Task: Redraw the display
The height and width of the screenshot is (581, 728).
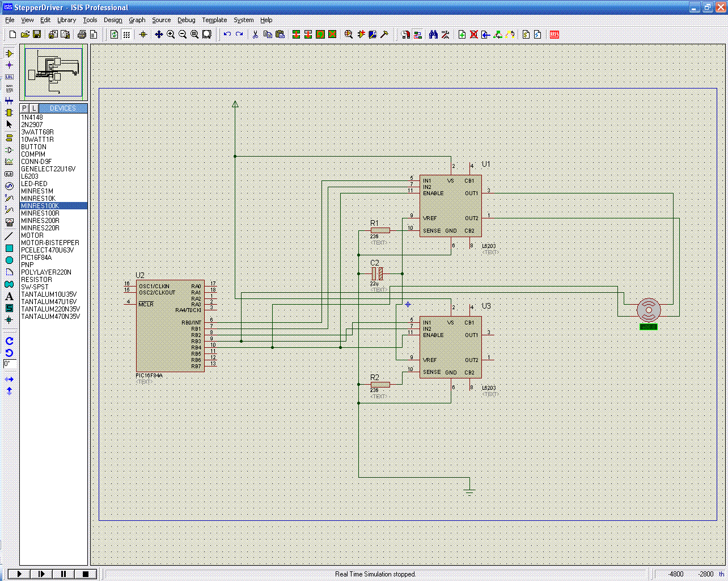Action: click(x=115, y=35)
